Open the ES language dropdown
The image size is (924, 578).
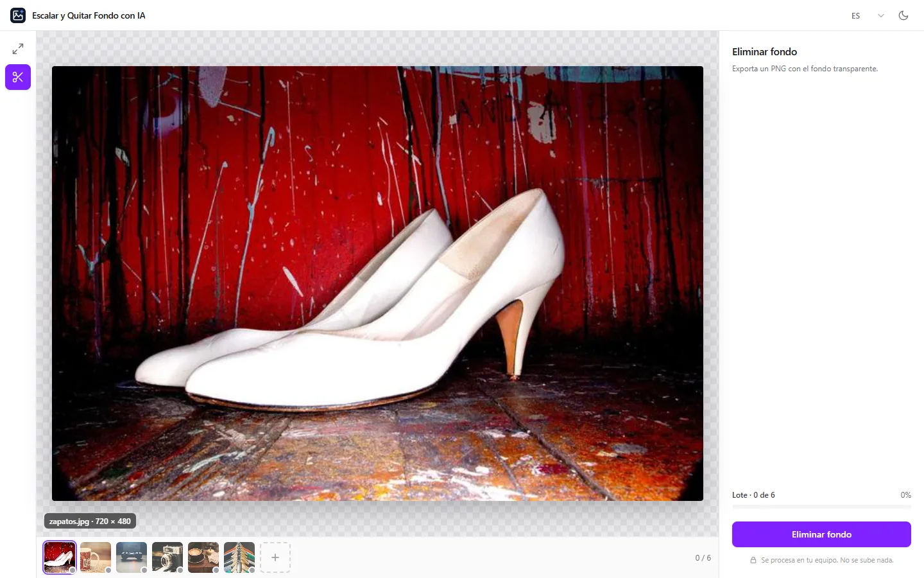(x=868, y=15)
